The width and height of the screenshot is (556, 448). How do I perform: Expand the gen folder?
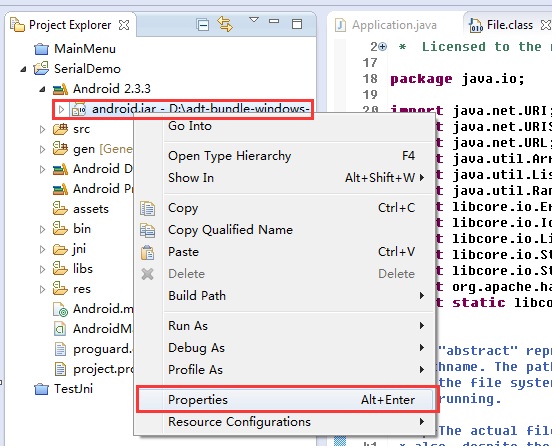[43, 149]
